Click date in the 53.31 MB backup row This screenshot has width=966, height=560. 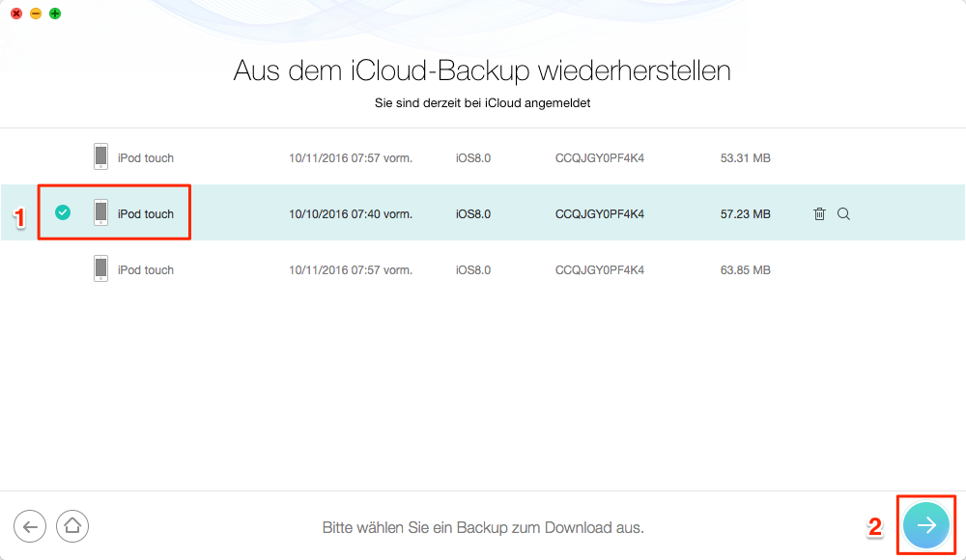351,158
